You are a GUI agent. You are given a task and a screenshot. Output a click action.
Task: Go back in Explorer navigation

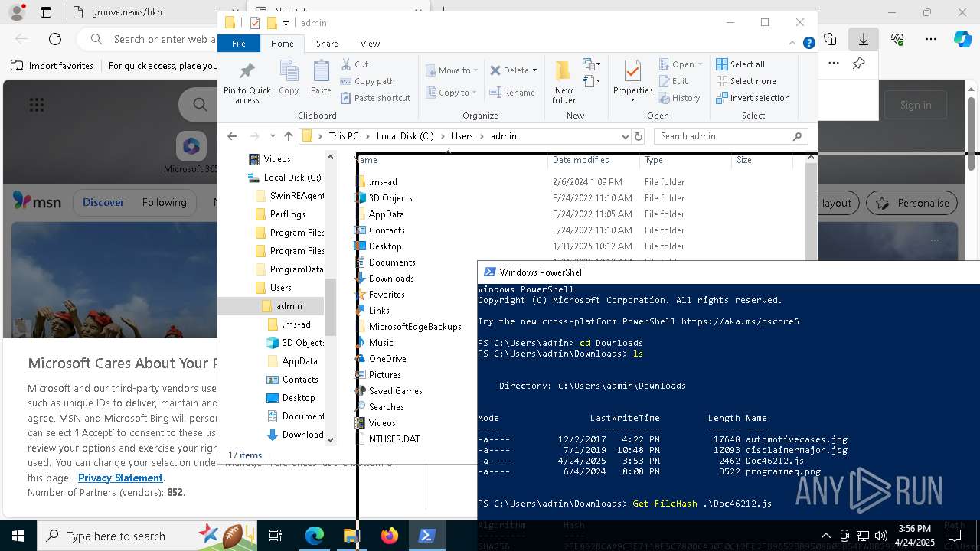(x=232, y=136)
